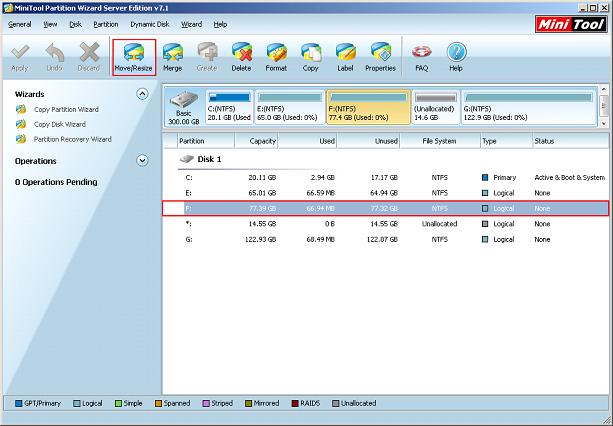
Task: Click the Copy Partition Wizard icon
Action: [21, 109]
